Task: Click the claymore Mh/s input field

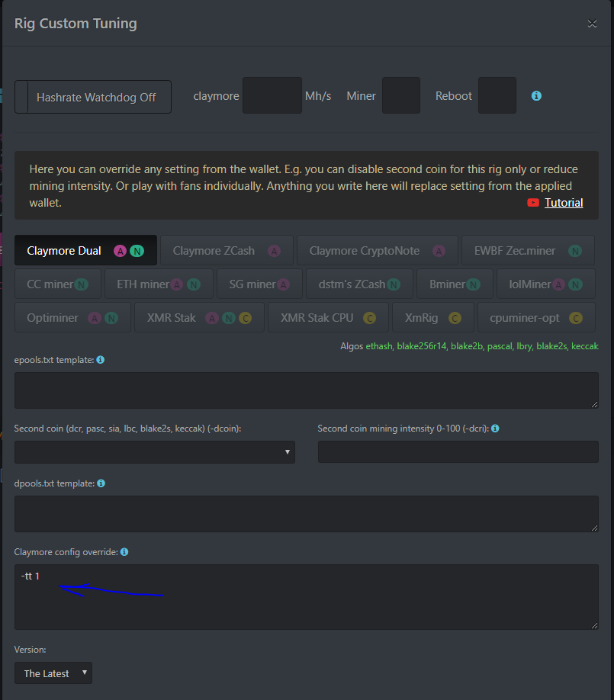Action: 272,95
